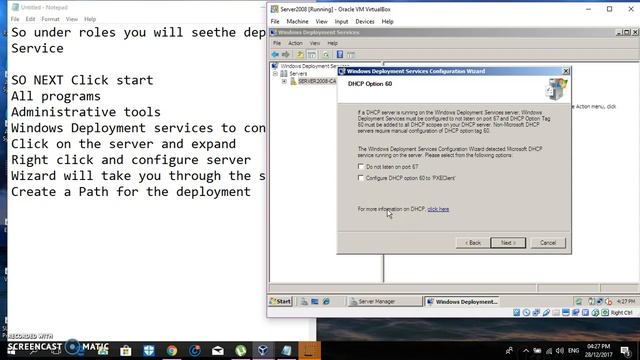The height and width of the screenshot is (360, 640).
Task: Open the Mail app on taskbar
Action: click(x=218, y=350)
